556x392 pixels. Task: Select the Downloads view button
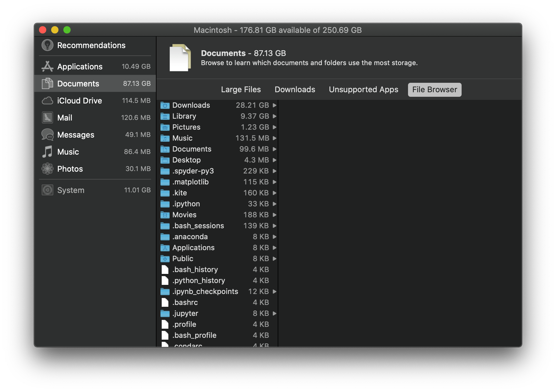(294, 89)
